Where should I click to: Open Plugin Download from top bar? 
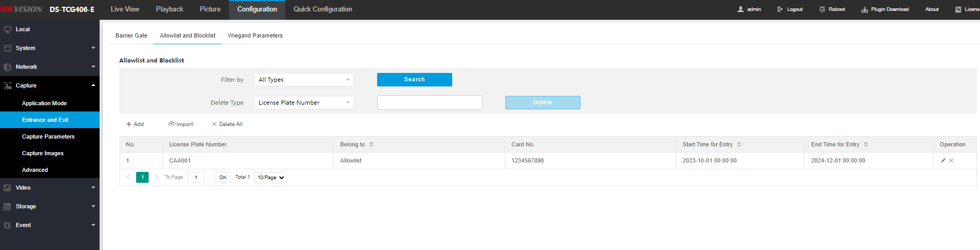(x=885, y=9)
